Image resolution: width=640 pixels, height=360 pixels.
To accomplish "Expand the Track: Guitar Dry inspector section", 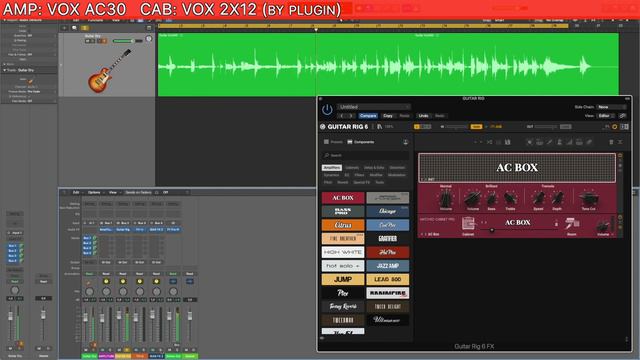I will click(4, 70).
